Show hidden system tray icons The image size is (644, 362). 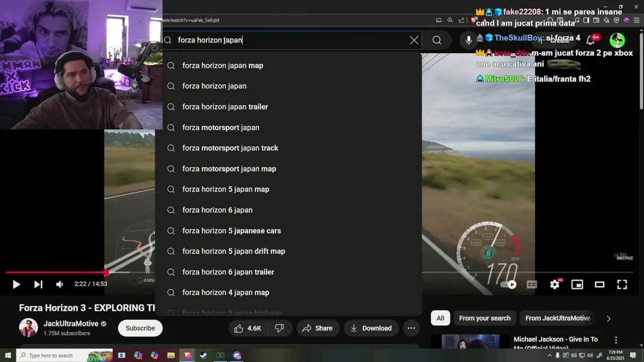coord(549,355)
